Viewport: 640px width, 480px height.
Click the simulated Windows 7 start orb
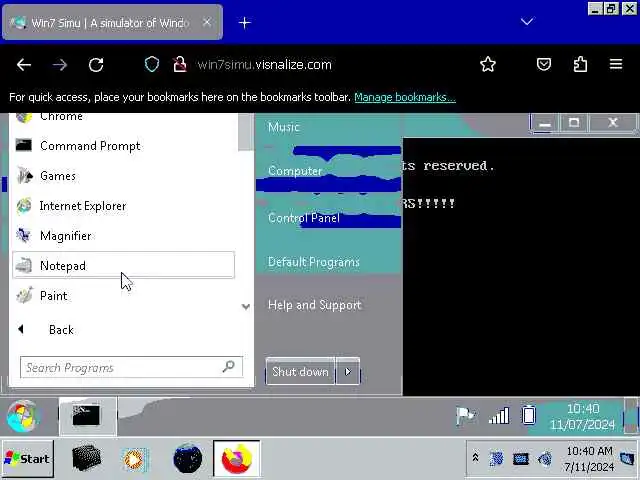[x=22, y=416]
